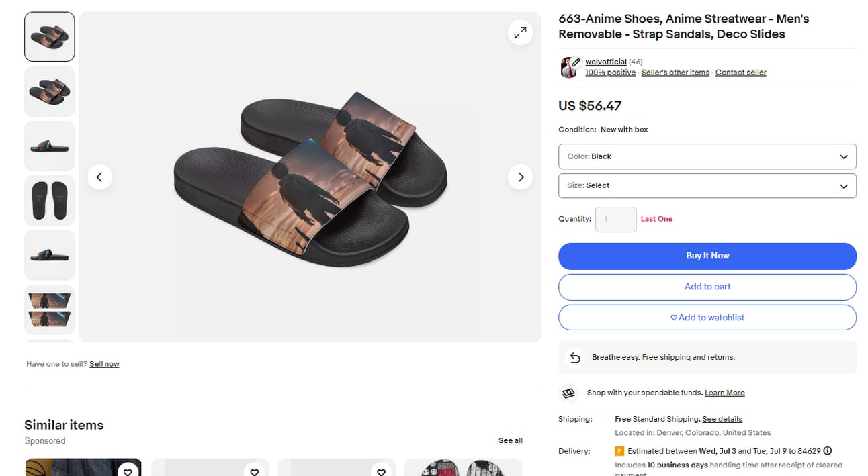This screenshot has height=476, width=868.
Task: Favorite the first similar item with the heart
Action: coord(128,471)
